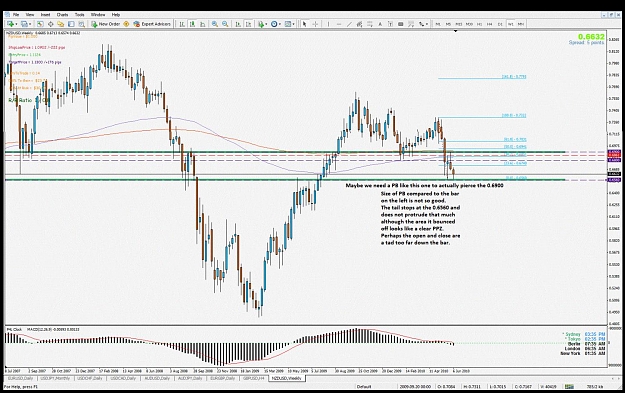Show the Terminal panel icon
The height and width of the screenshot is (393, 625).
tap(71, 24)
